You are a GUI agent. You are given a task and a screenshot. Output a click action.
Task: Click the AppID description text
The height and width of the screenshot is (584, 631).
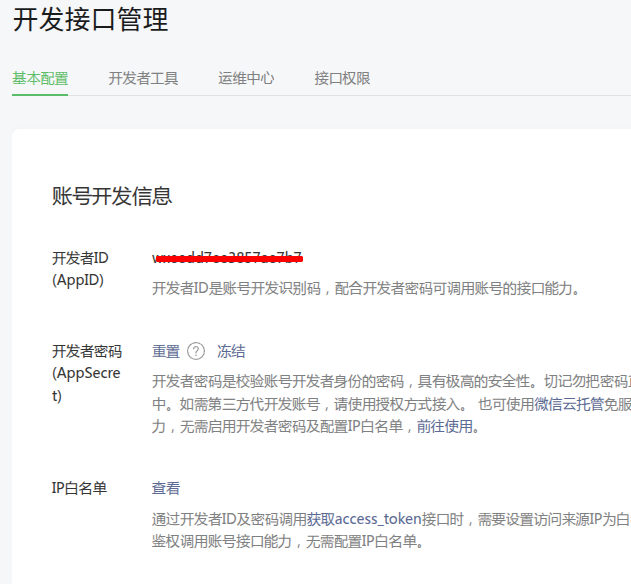tap(365, 289)
